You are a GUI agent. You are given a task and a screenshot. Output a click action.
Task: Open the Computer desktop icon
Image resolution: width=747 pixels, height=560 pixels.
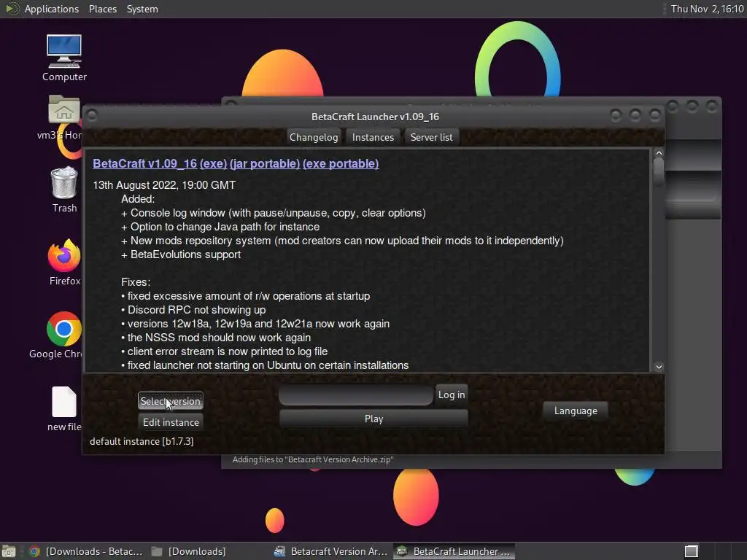64,58
